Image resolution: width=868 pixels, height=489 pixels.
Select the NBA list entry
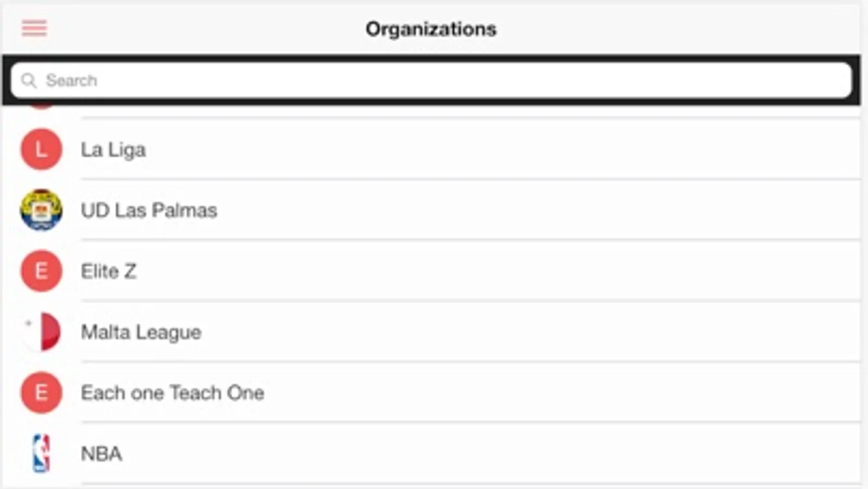[102, 454]
